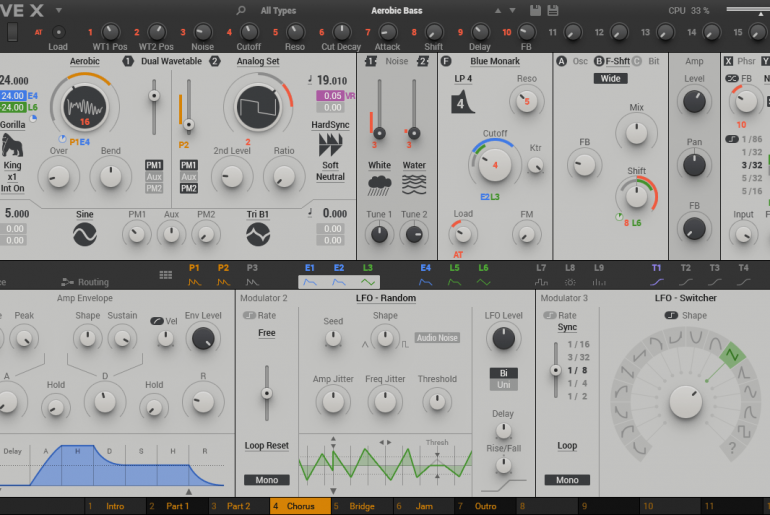Open the Dual Wavetable mode menu
Viewport: 770px width, 515px height.
[x=171, y=61]
